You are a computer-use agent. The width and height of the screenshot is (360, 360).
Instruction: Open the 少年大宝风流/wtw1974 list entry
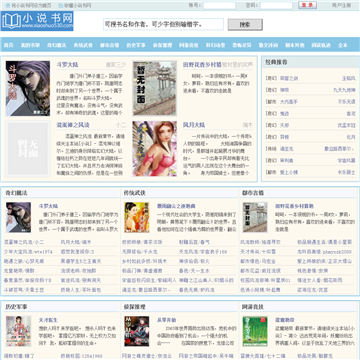[x=28, y=252]
